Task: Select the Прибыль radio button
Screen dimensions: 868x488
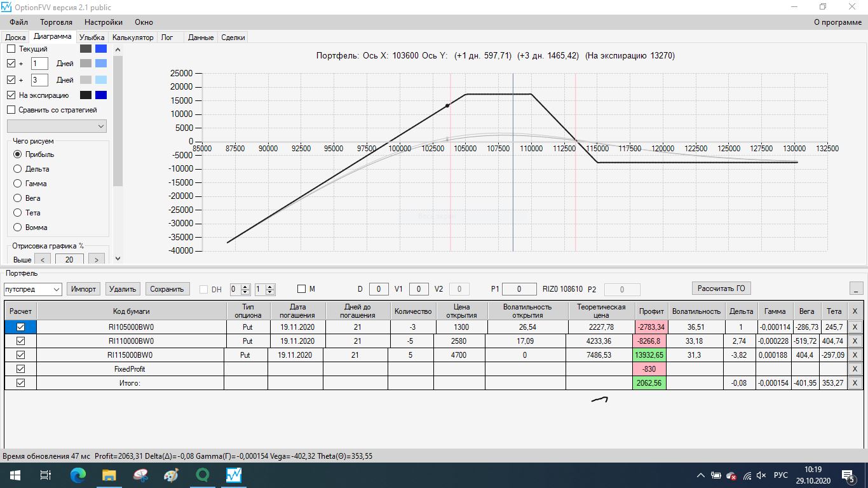Action: coord(18,154)
